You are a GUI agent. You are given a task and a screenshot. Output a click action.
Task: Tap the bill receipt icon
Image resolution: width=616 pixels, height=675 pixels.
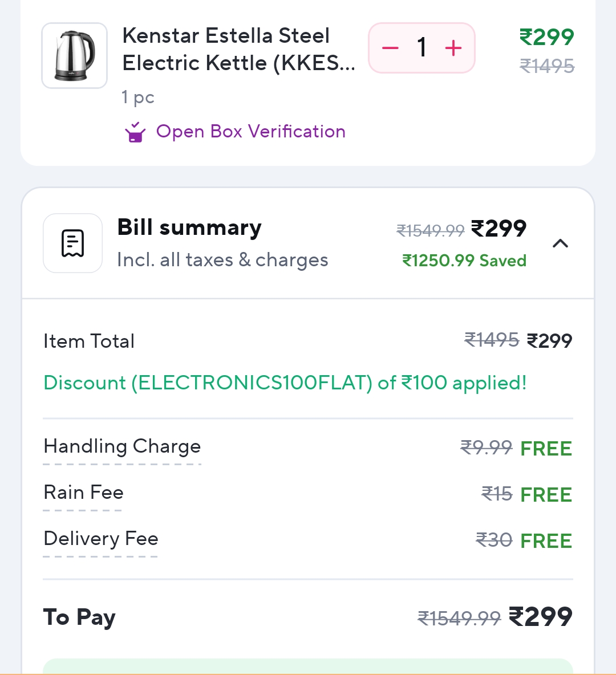[72, 243]
